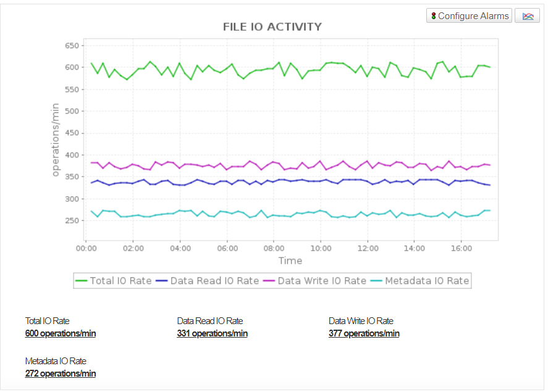Open the 272 operations/min link
Image resolution: width=548 pixels, height=392 pixels.
pos(61,373)
